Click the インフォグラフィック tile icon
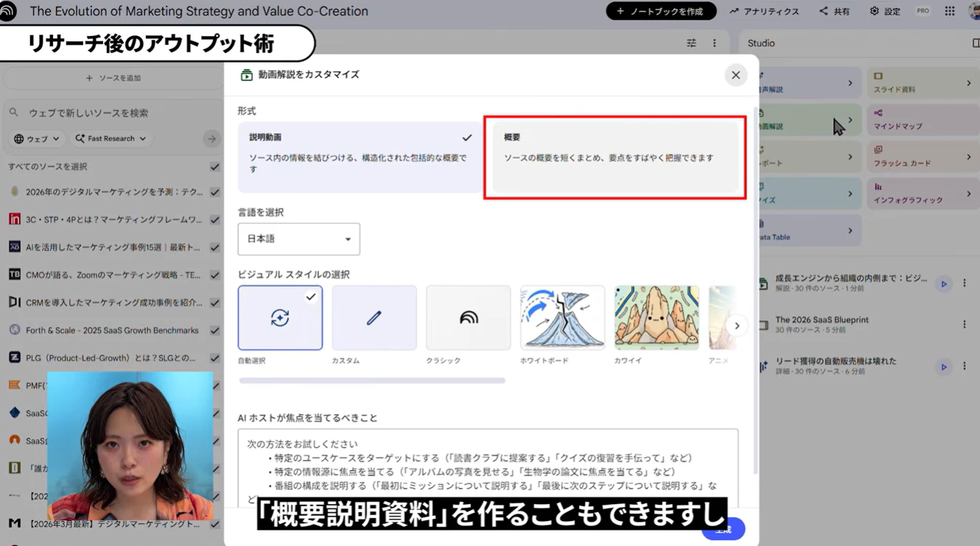 (878, 187)
